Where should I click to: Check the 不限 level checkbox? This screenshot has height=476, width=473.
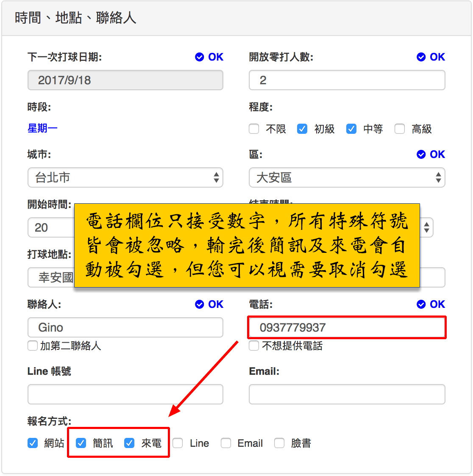(x=254, y=129)
